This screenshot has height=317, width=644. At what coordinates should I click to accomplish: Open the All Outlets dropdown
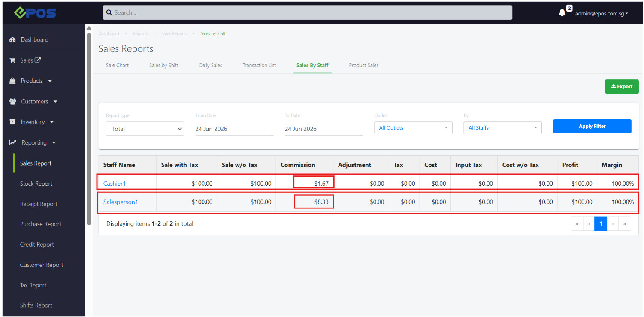[413, 128]
